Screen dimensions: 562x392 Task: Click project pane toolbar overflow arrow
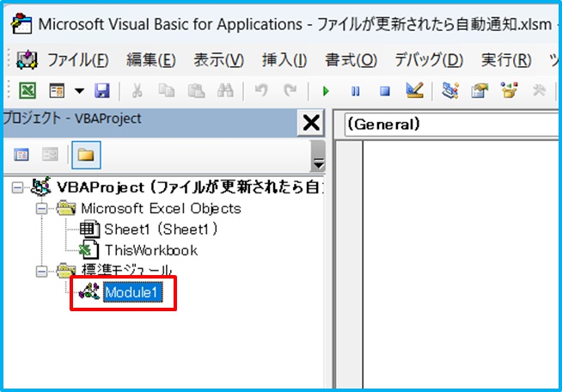click(x=318, y=156)
